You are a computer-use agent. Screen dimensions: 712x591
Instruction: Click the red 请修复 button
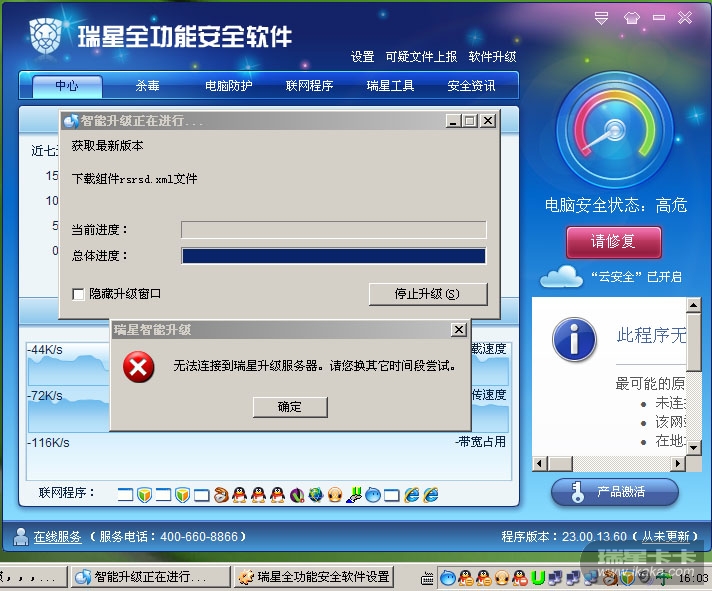pyautogui.click(x=613, y=242)
